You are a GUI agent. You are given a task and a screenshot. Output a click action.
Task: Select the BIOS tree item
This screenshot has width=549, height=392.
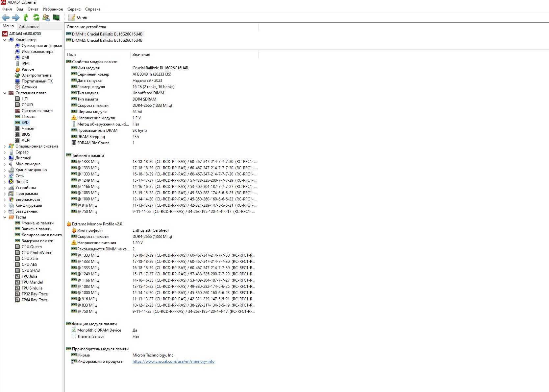pos(23,134)
